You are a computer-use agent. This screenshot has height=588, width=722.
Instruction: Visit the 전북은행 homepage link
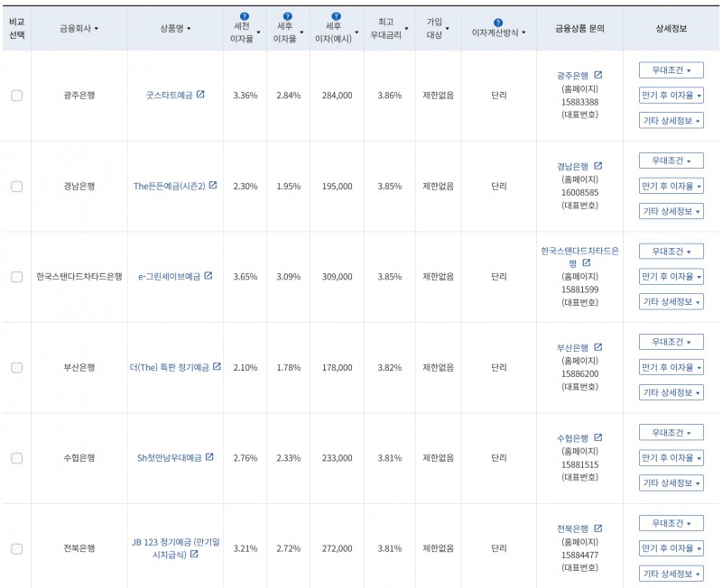pyautogui.click(x=572, y=529)
